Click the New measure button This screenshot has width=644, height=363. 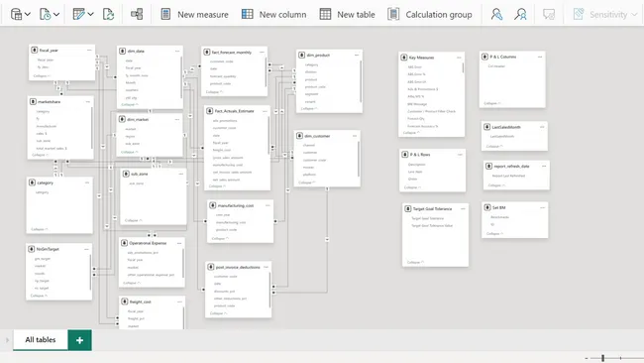(x=194, y=15)
